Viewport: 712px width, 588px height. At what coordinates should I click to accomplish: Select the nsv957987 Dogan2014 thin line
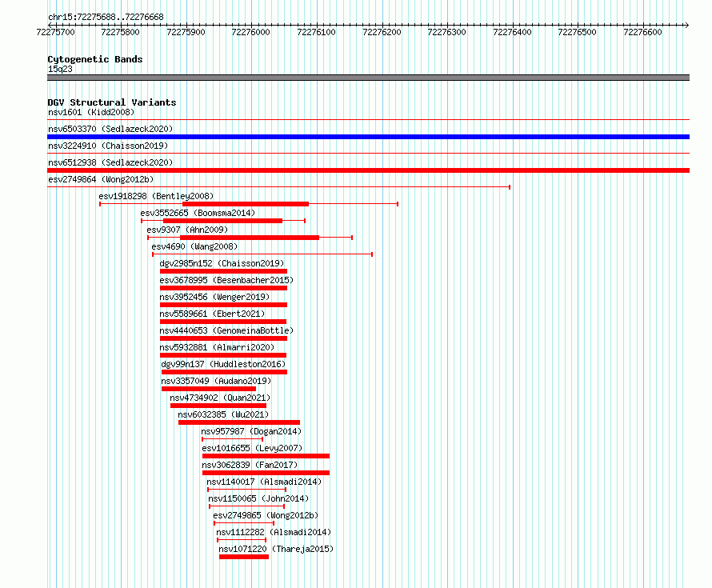[x=233, y=439]
